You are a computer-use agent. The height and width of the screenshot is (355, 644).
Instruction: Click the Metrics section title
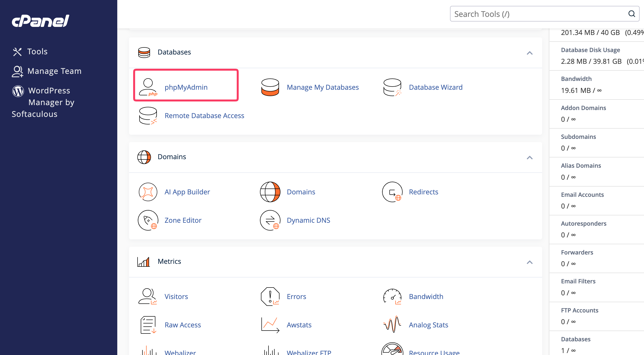click(169, 261)
